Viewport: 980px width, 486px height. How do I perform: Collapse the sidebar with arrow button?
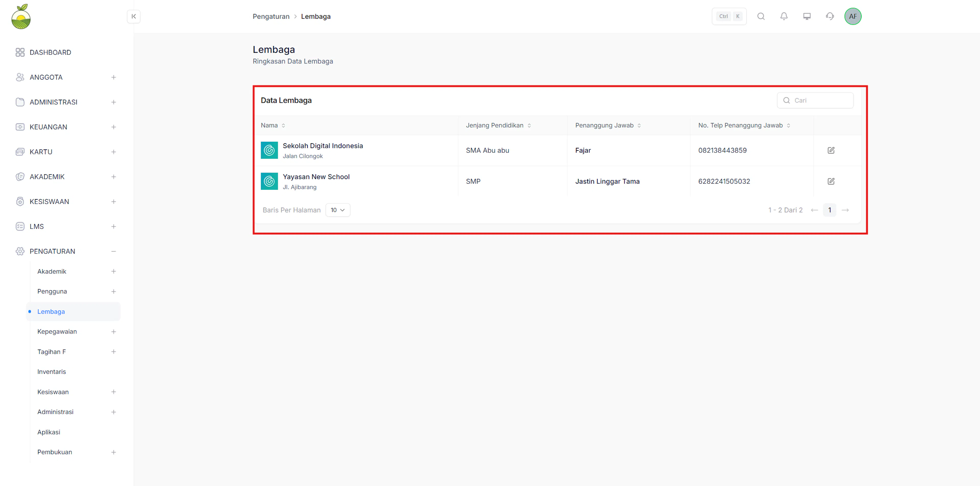pos(133,16)
